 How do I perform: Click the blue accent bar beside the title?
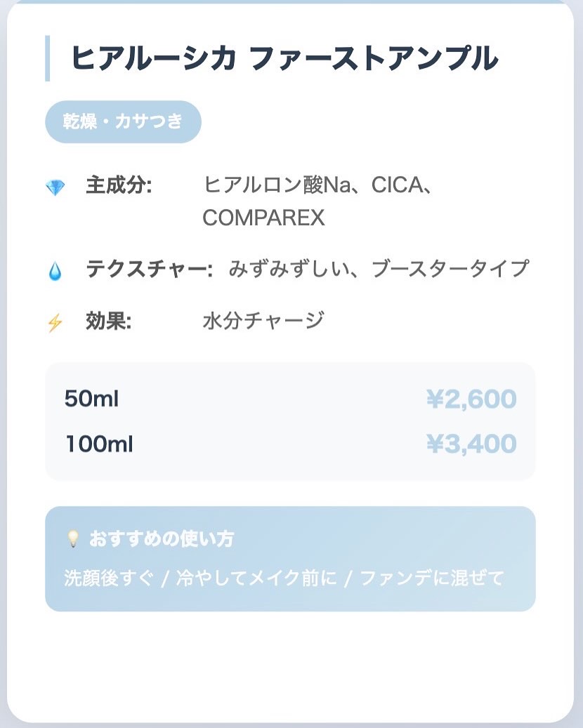(x=47, y=58)
